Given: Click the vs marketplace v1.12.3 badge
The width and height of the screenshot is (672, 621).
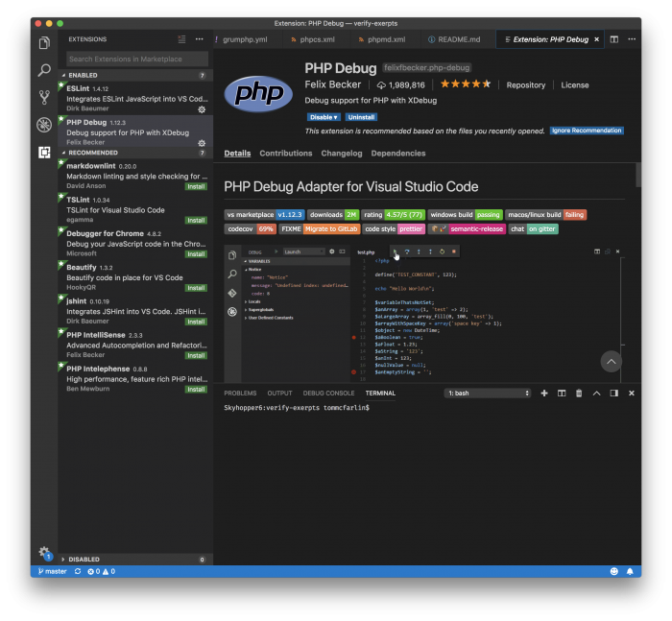Looking at the screenshot, I should pos(264,215).
